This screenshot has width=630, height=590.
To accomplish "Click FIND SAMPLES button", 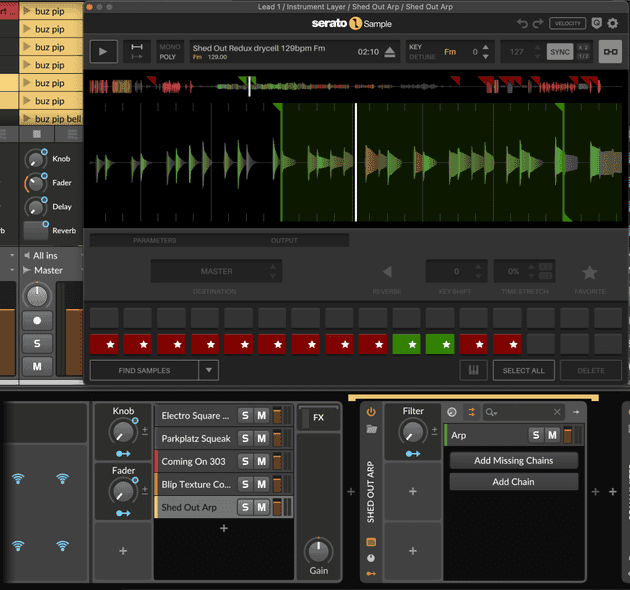I will pyautogui.click(x=144, y=371).
